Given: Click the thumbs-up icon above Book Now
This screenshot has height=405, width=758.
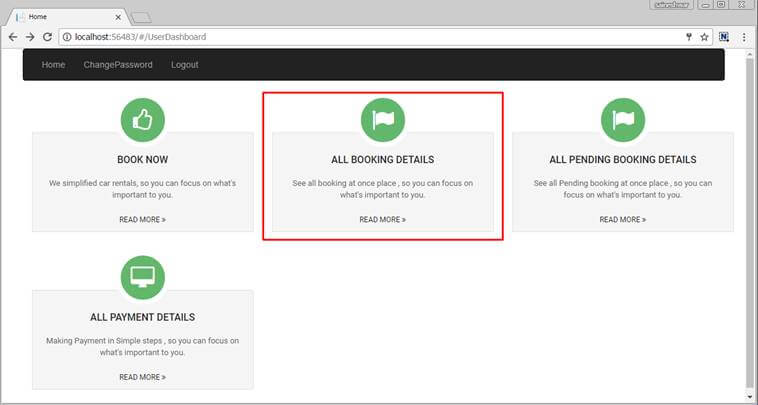Looking at the screenshot, I should click(143, 120).
